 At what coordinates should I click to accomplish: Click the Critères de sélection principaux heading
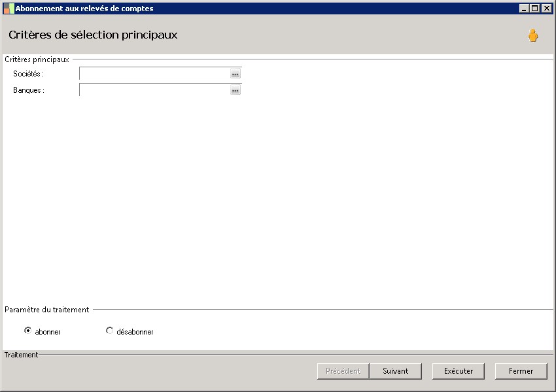pos(93,35)
